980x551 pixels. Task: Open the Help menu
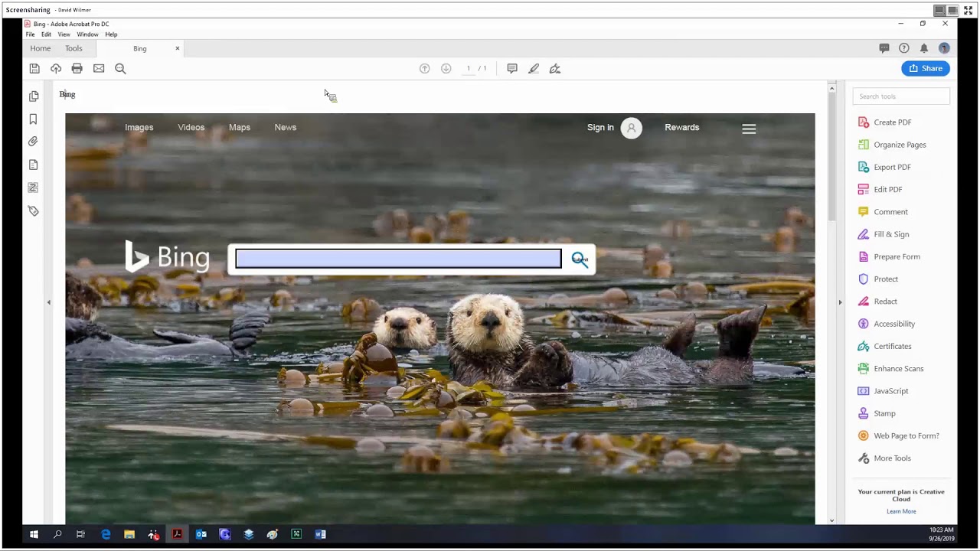tap(111, 34)
